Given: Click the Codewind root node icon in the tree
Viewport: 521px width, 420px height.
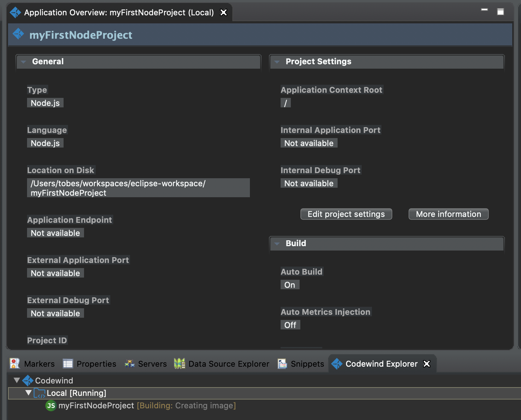Looking at the screenshot, I should (28, 381).
